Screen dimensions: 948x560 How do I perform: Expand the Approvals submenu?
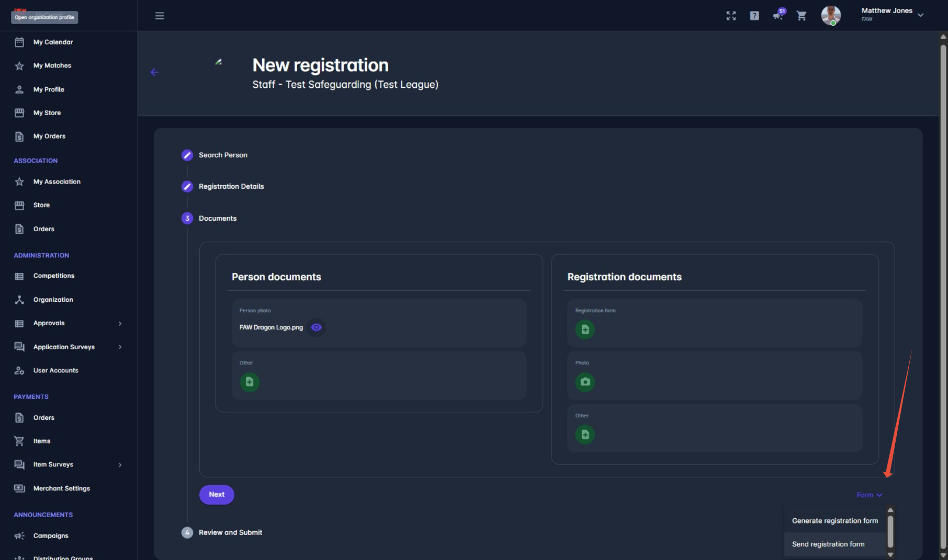[x=120, y=324]
